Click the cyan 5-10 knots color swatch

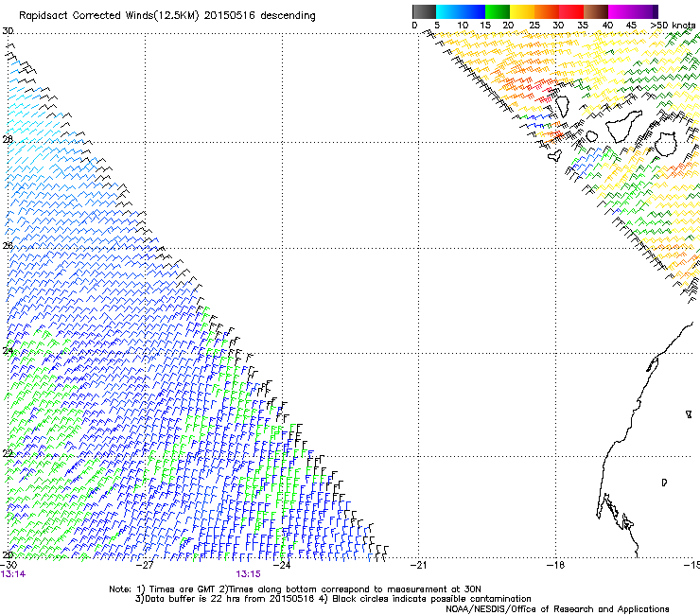coord(448,11)
